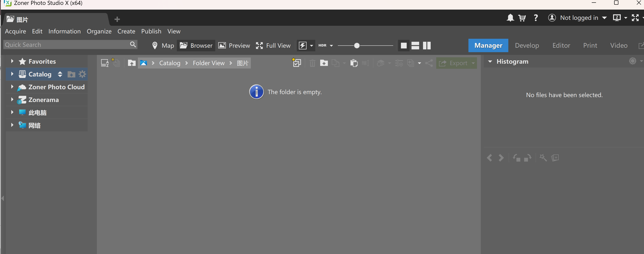This screenshot has width=644, height=254.
Task: Click into the Quick Search field
Action: tap(66, 45)
